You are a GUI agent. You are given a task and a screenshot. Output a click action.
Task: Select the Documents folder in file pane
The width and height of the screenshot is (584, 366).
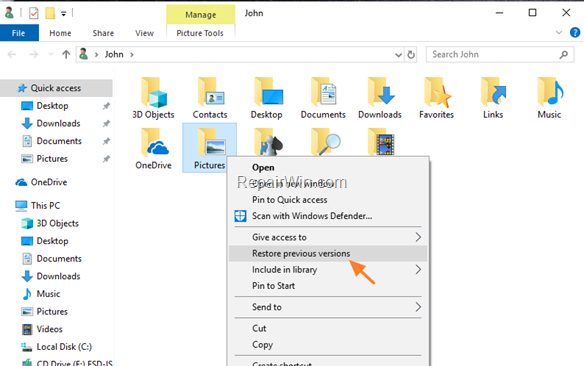(323, 98)
